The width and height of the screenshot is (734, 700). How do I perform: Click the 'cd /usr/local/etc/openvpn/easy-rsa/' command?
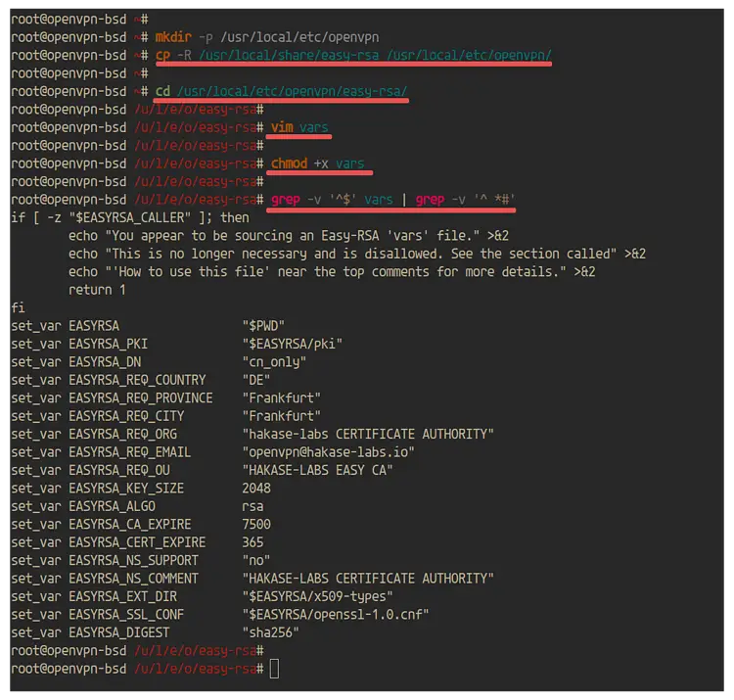click(281, 91)
